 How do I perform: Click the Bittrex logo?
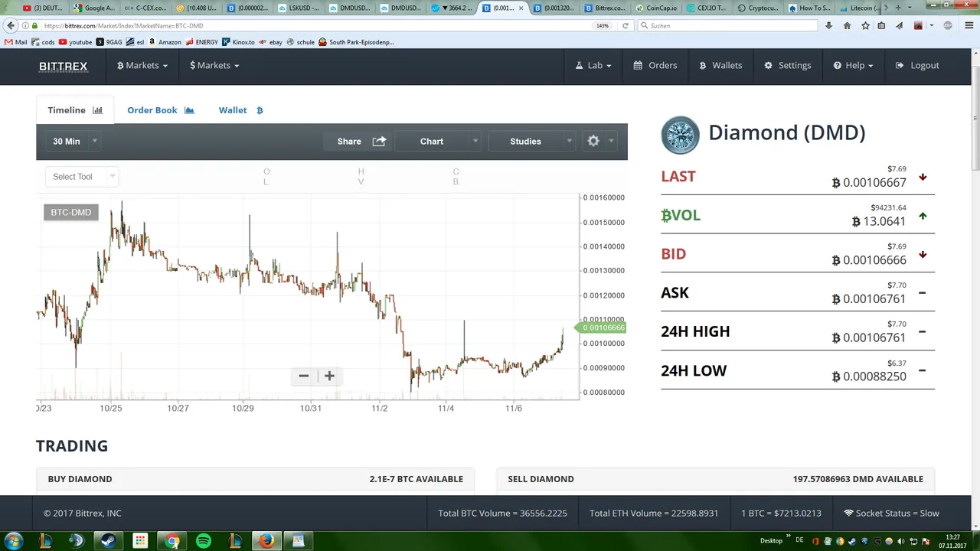(x=64, y=66)
